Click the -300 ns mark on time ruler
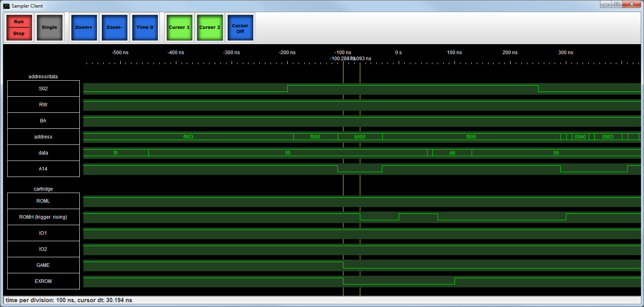Screen dimensions: 644x307 tap(232, 53)
